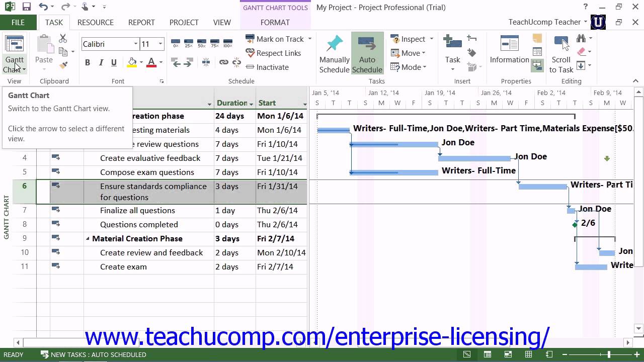This screenshot has height=362, width=644.
Task: Toggle Add to Timeline button
Action: 537,65
